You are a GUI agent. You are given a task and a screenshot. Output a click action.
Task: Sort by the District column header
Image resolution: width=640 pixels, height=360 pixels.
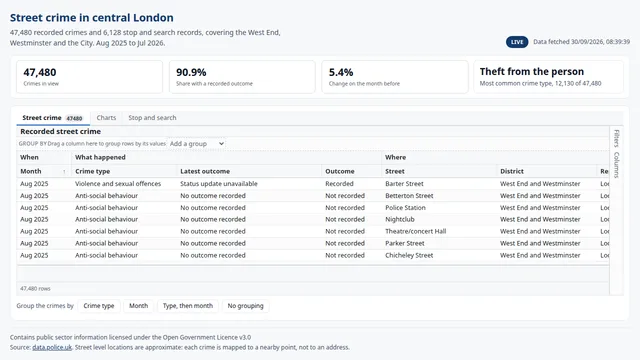547,171
